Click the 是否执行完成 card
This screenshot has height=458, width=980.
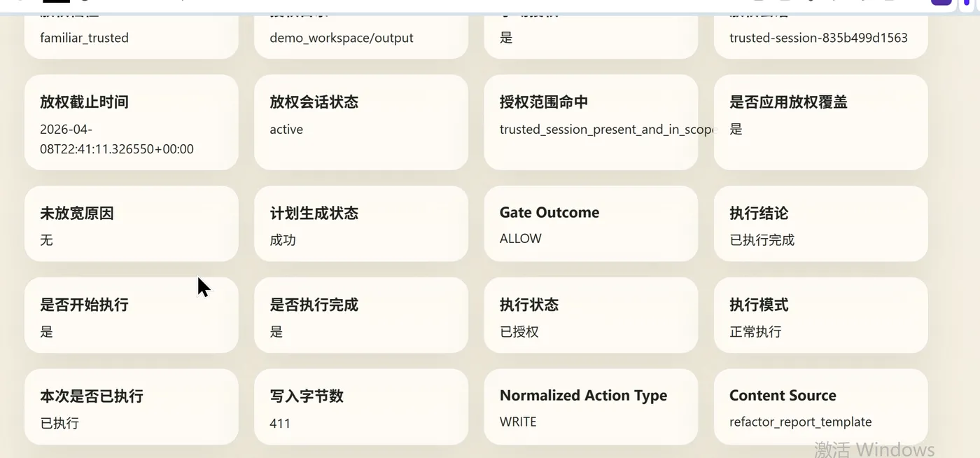click(x=360, y=315)
